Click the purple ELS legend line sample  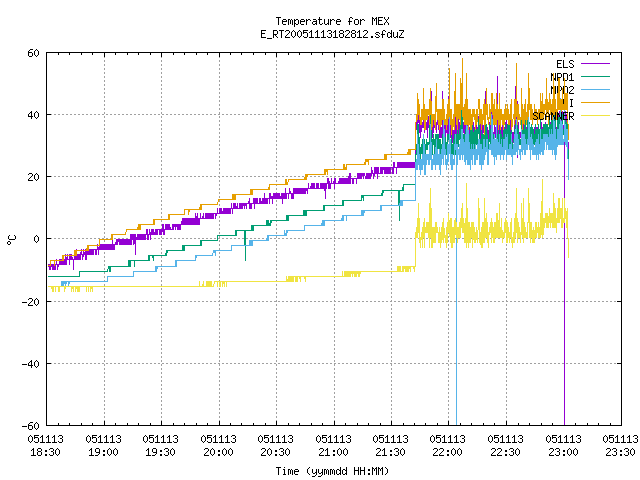tap(595, 64)
